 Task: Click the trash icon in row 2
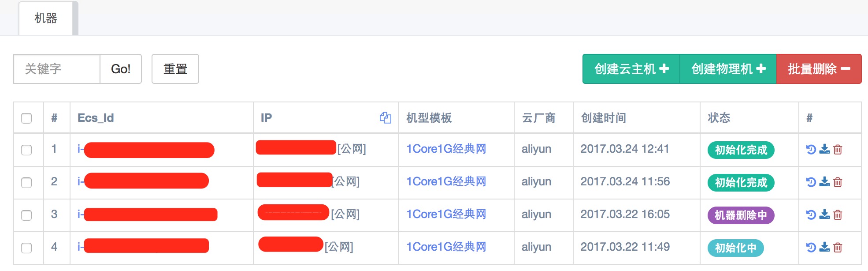[838, 182]
